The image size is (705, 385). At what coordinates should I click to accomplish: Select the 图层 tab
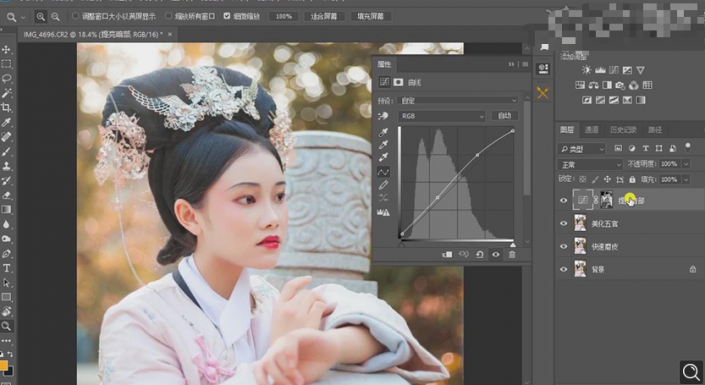[567, 130]
